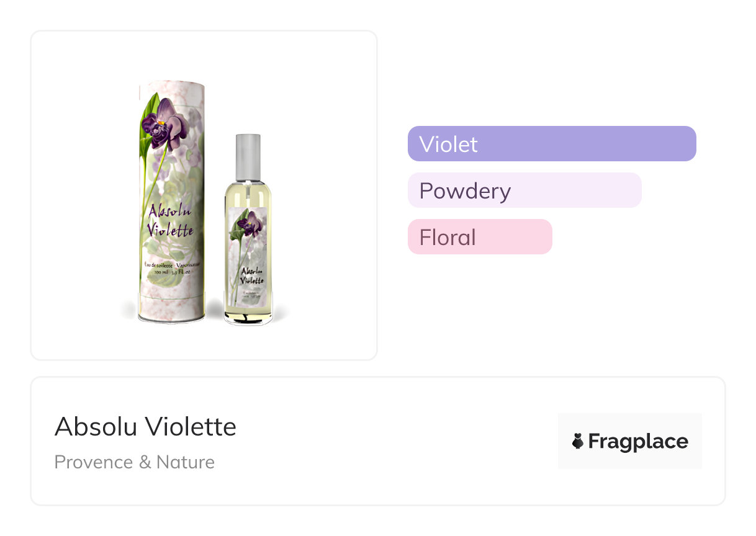Viewport: 756px width, 536px height.
Task: Click the purple violet flower on the box
Action: (x=163, y=124)
